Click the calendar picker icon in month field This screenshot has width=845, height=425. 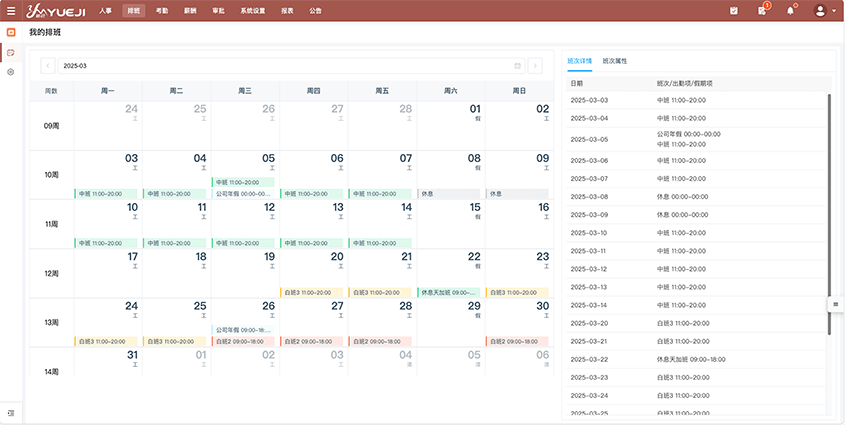pyautogui.click(x=517, y=66)
